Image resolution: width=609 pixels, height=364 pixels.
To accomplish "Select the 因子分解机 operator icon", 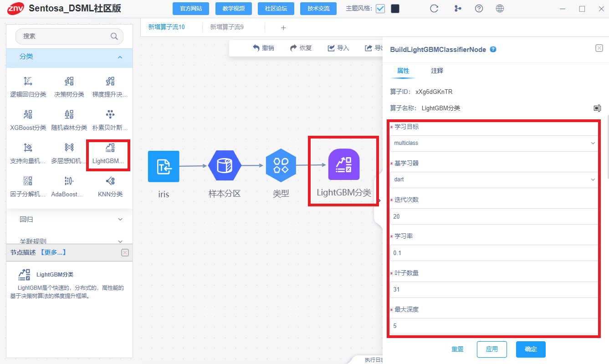I will (28, 181).
